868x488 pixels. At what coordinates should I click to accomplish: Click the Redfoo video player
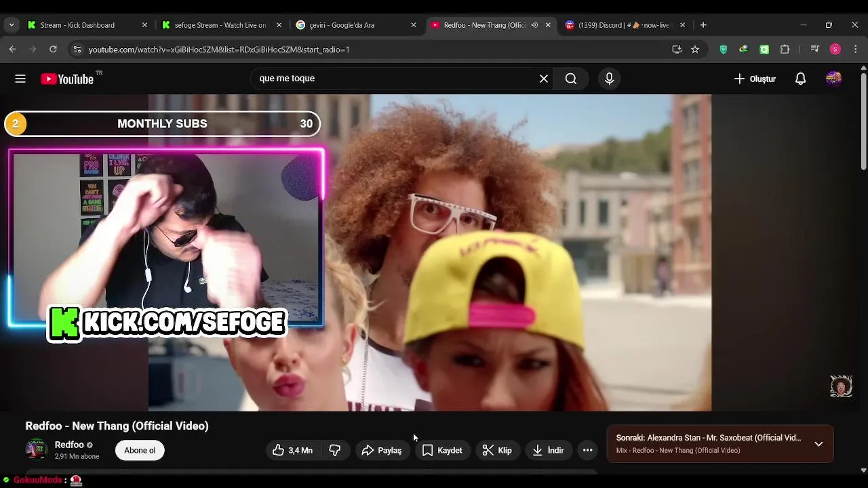click(x=430, y=252)
